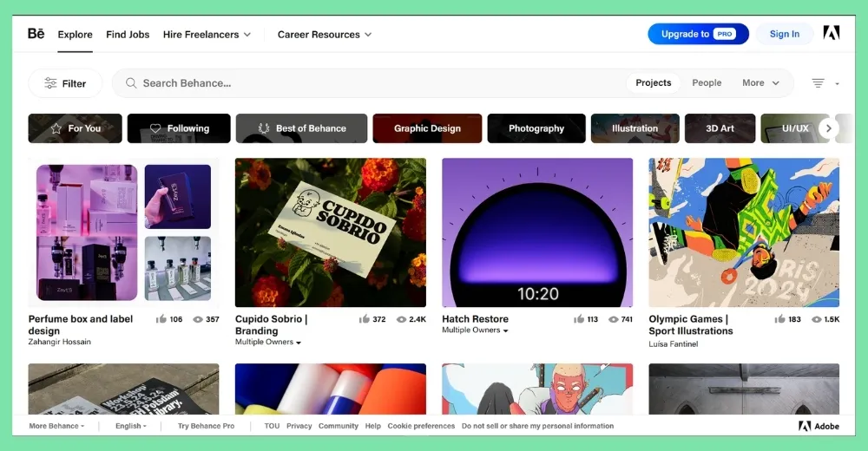Screen dimensions: 868x451
Task: Open the More Behance footer dropdown
Action: [56, 426]
